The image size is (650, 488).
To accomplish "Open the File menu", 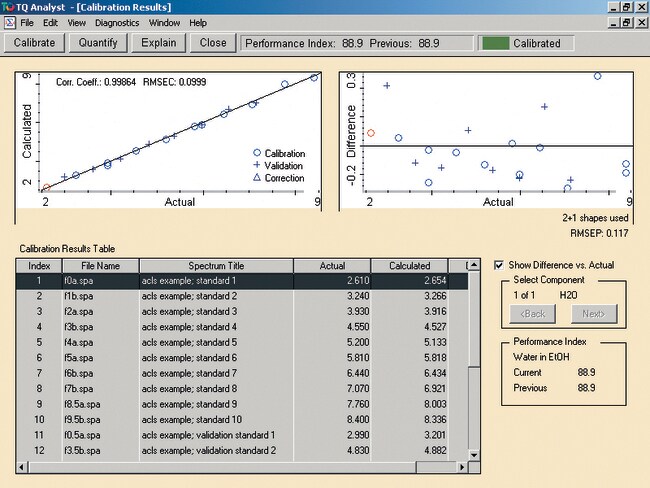I will [x=26, y=22].
